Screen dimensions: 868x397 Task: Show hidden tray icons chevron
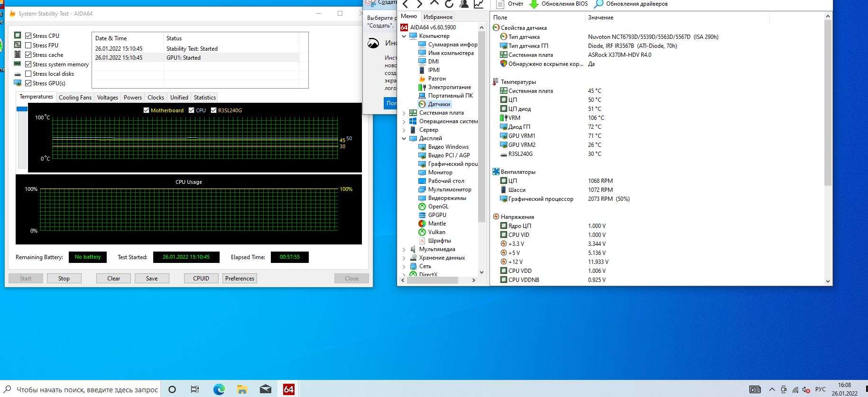point(772,389)
